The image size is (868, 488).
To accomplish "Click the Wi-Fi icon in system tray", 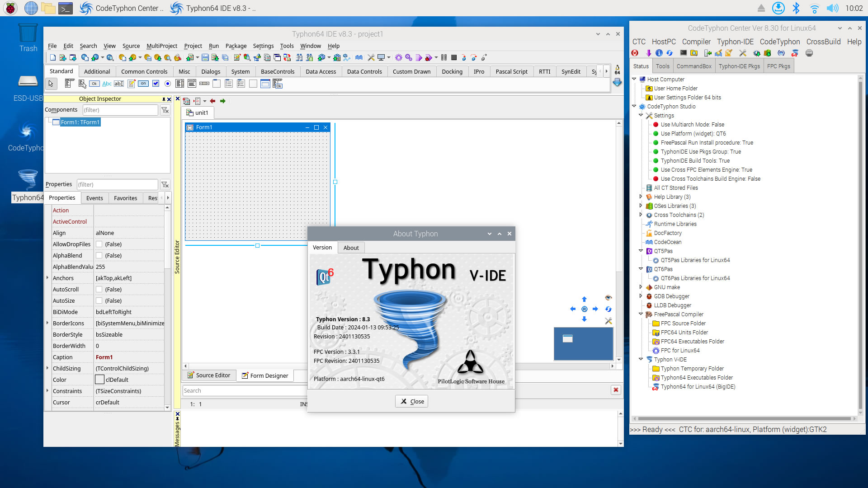I will [814, 8].
